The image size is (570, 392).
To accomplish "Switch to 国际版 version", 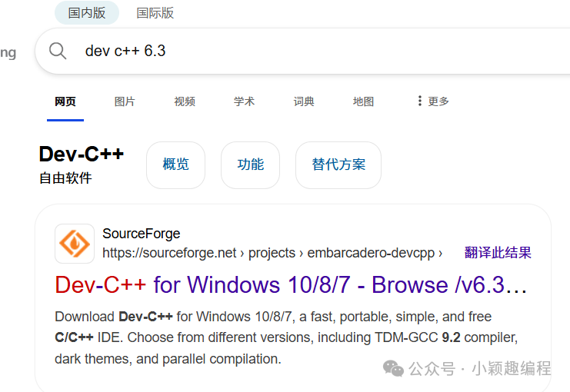I will (155, 13).
